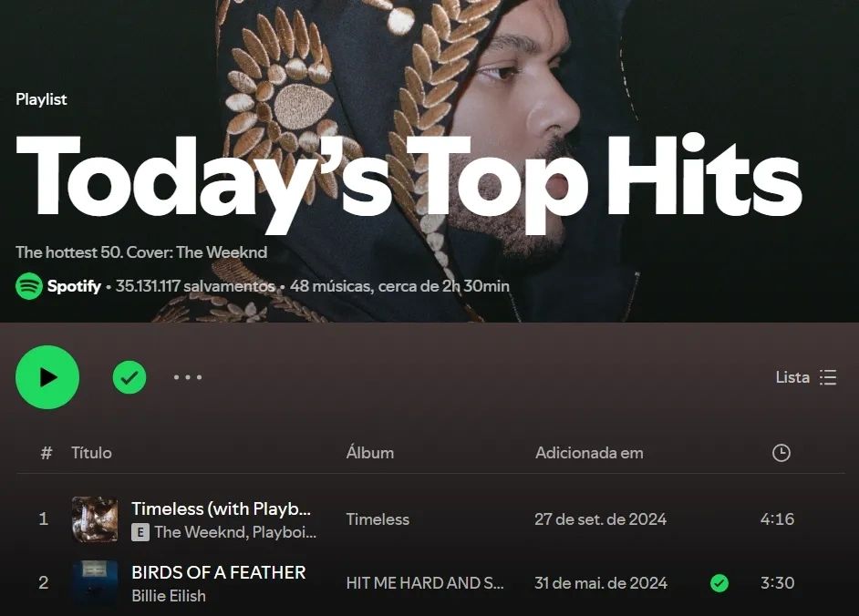
Task: Click the Spotify logo icon
Action: (x=29, y=286)
